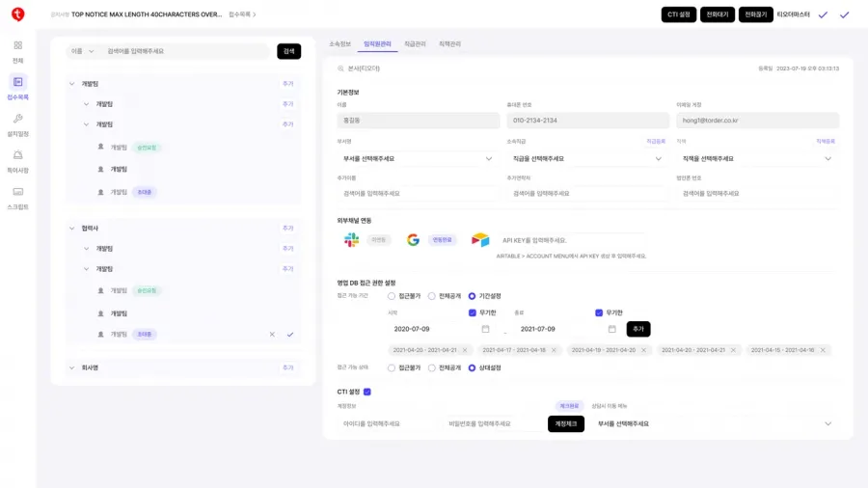Click person icon of 초대중 member under top 개발팀

tap(100, 192)
